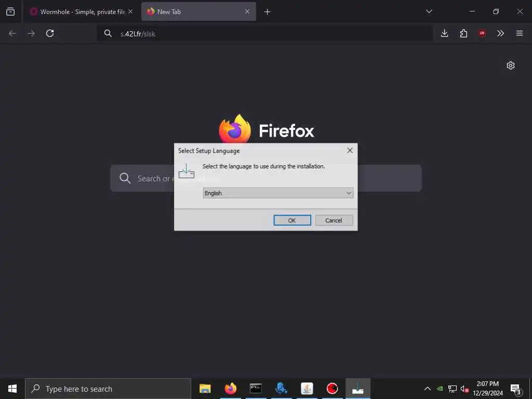The height and width of the screenshot is (399, 532).
Task: Go back one page
Action: point(12,33)
